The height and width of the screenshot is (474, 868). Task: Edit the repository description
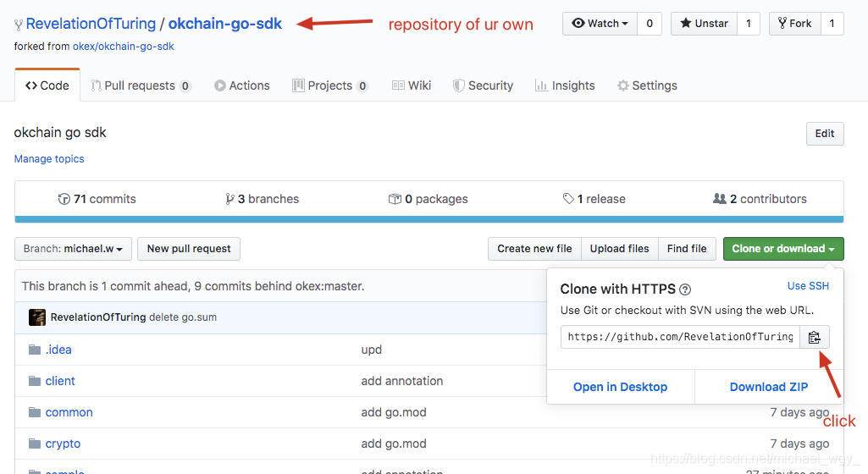click(x=824, y=133)
